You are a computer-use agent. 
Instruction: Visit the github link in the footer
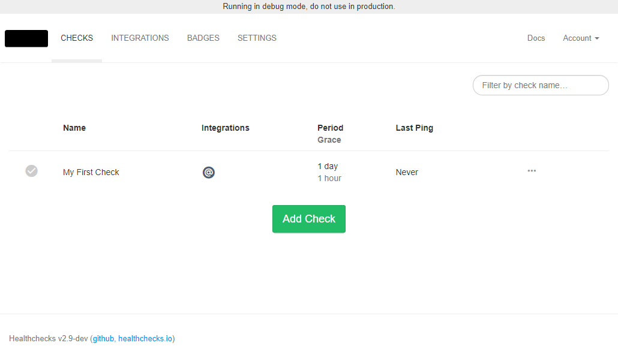[103, 338]
